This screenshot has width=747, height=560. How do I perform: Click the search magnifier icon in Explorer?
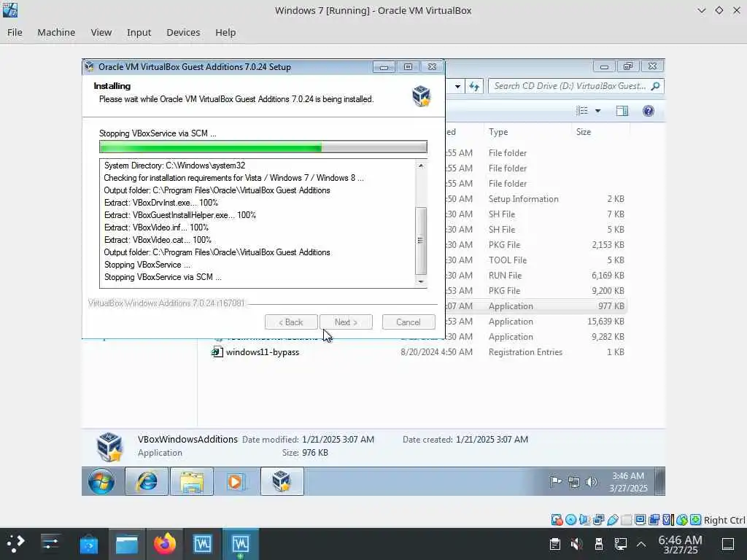click(656, 86)
